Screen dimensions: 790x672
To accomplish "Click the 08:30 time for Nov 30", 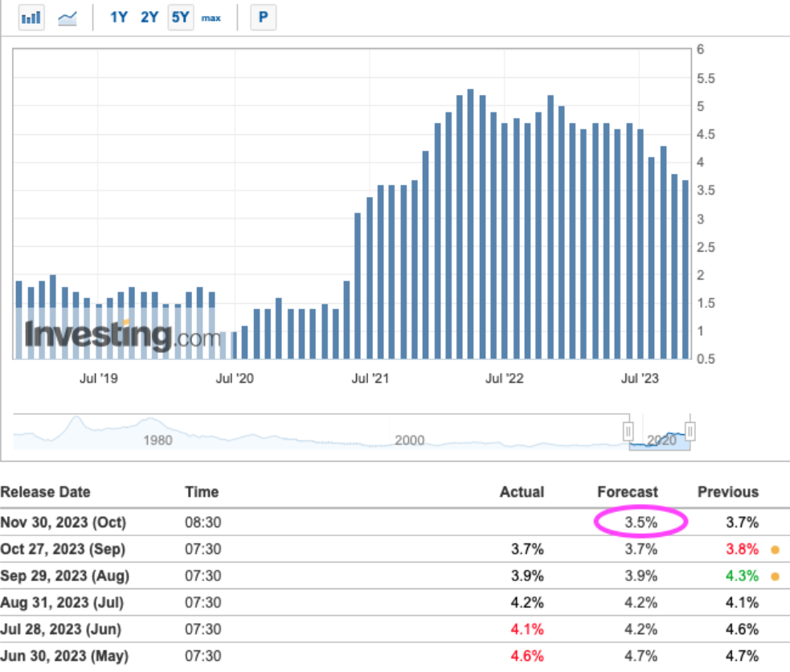I will pos(203,522).
